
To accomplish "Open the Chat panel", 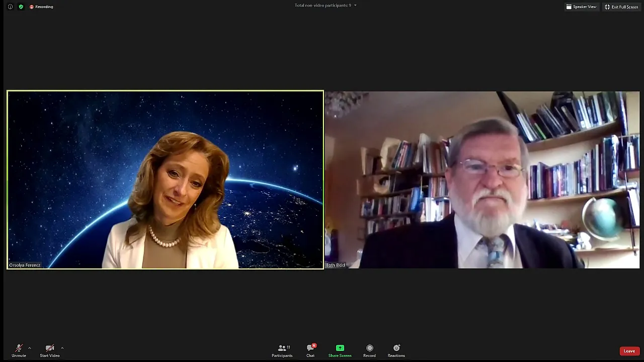I will tap(311, 350).
